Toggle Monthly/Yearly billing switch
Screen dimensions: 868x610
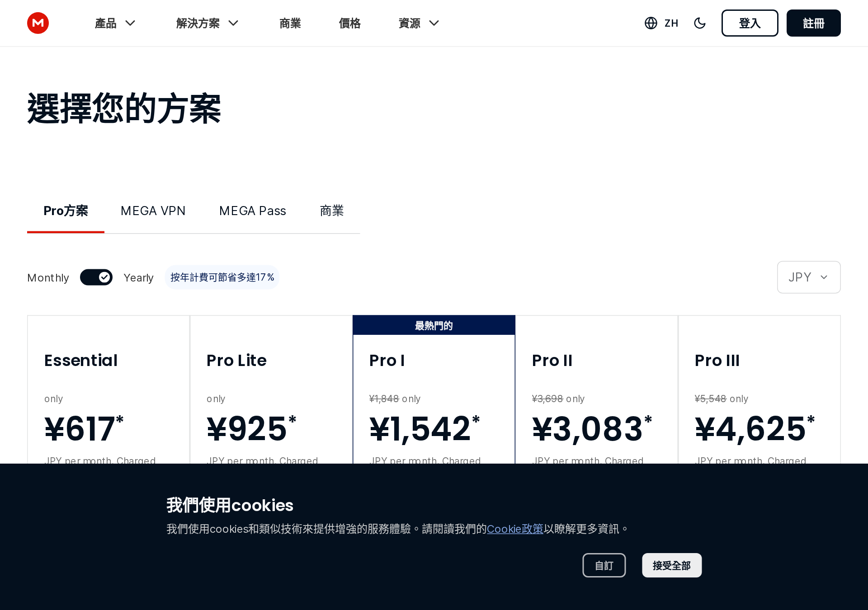tap(96, 277)
